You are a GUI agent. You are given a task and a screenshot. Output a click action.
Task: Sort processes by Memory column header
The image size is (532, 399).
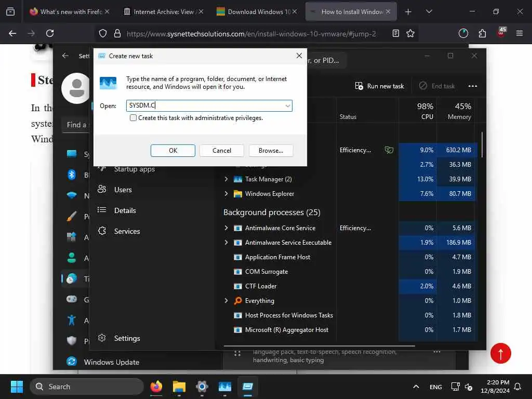[456, 111]
